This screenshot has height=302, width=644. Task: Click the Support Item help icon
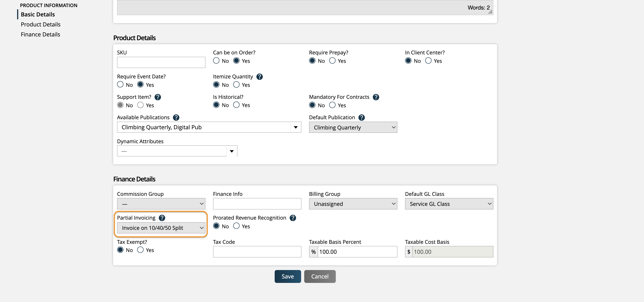pos(158,97)
